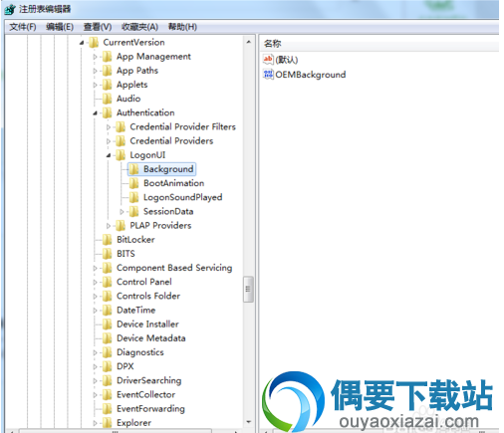Expand the SessionData tree node
This screenshot has width=504, height=433.
[122, 211]
